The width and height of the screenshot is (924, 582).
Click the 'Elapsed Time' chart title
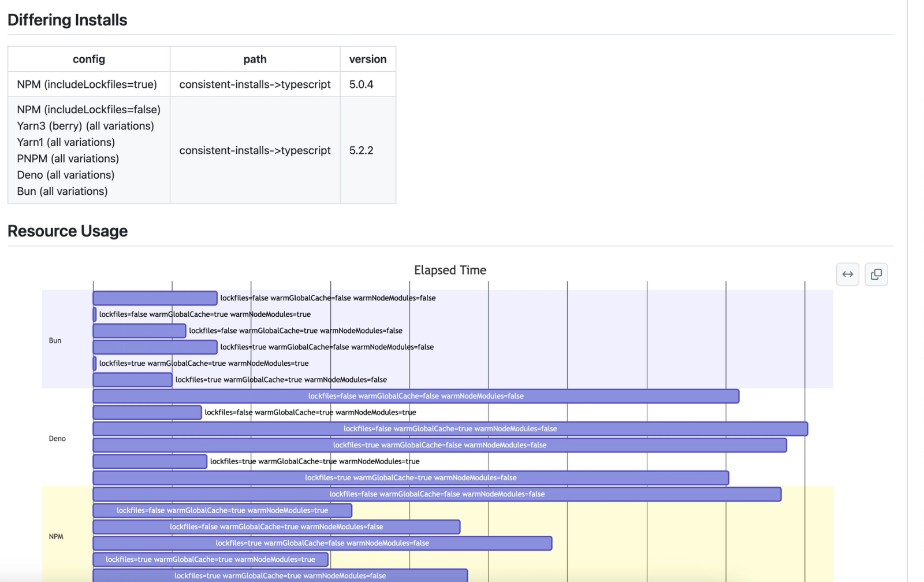click(450, 270)
